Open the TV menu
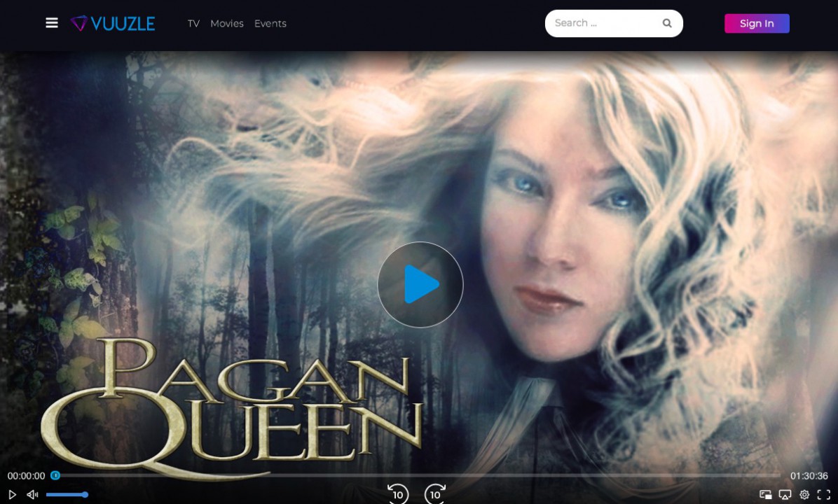838x504 pixels. click(193, 24)
